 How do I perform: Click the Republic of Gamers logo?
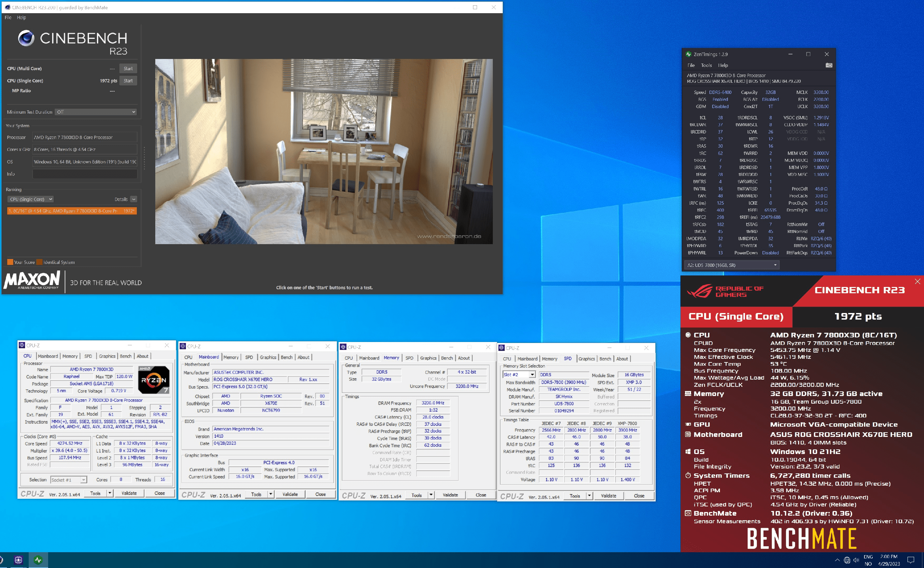click(x=725, y=291)
